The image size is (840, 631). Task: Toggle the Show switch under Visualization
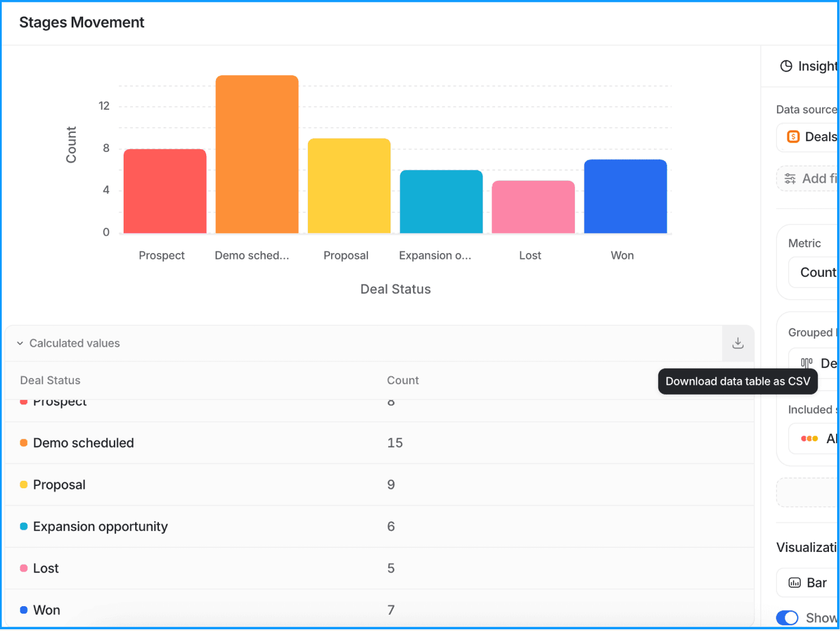click(787, 618)
